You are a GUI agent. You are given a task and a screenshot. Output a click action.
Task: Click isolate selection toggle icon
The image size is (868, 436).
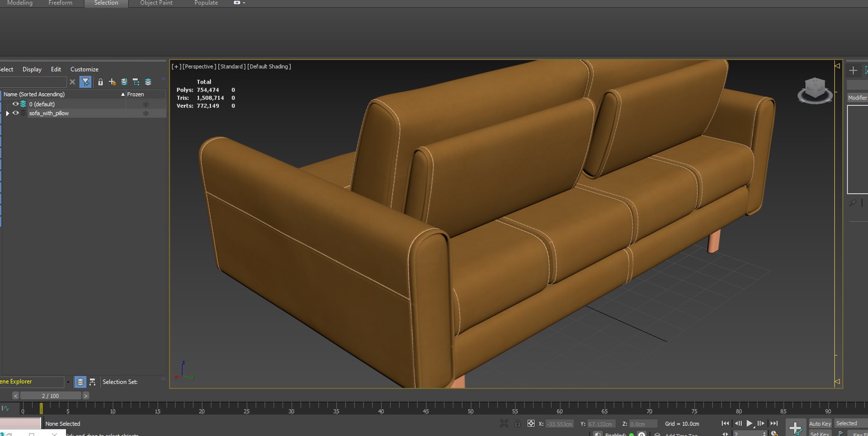point(504,424)
